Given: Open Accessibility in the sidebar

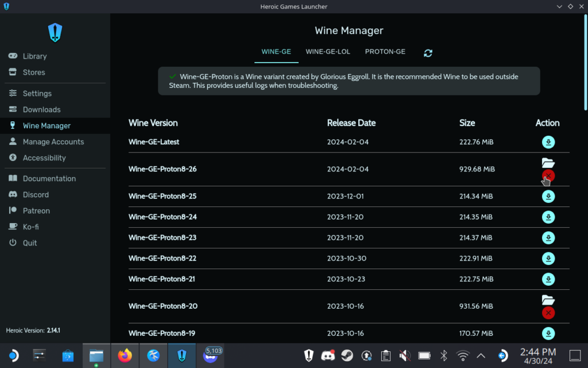Looking at the screenshot, I should coord(55,158).
